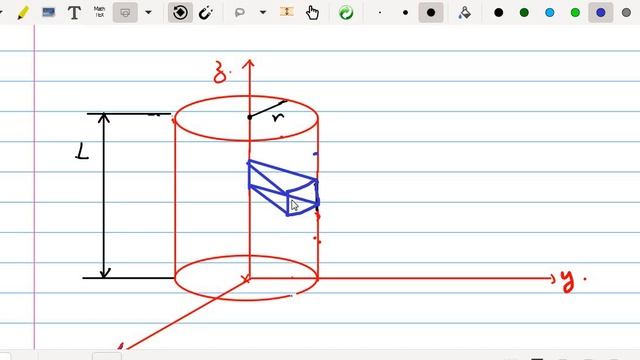The image size is (640, 360).
Task: Pick the dark blue color swatch
Action: point(600,13)
